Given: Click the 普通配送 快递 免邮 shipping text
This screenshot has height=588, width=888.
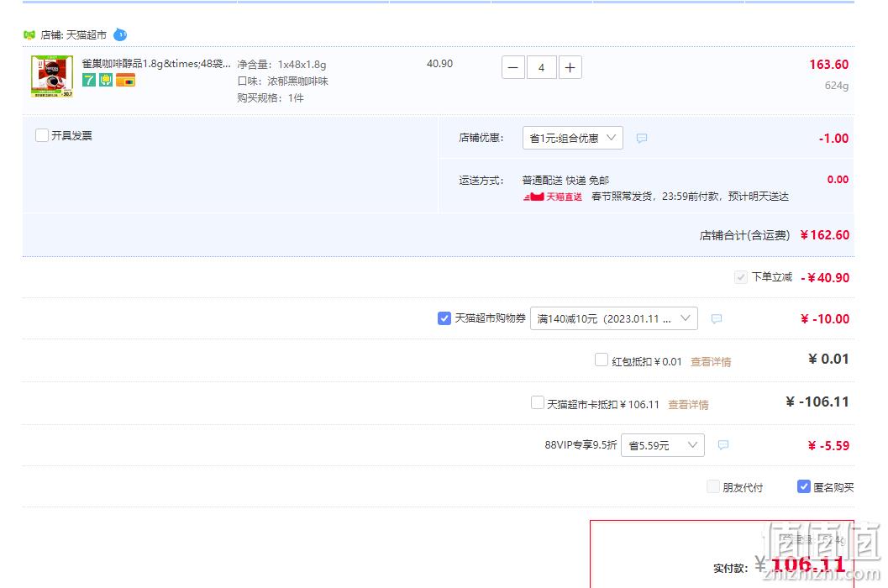Looking at the screenshot, I should 565,180.
